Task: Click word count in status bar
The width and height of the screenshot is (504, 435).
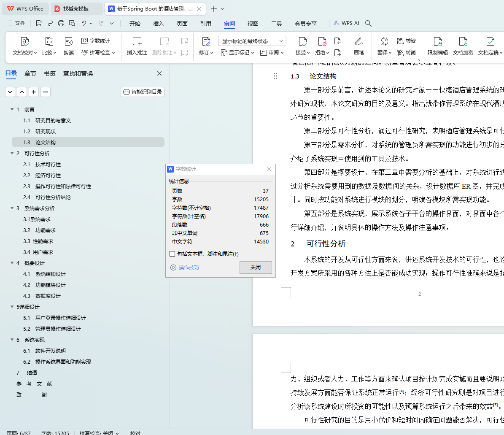Action: (55, 433)
